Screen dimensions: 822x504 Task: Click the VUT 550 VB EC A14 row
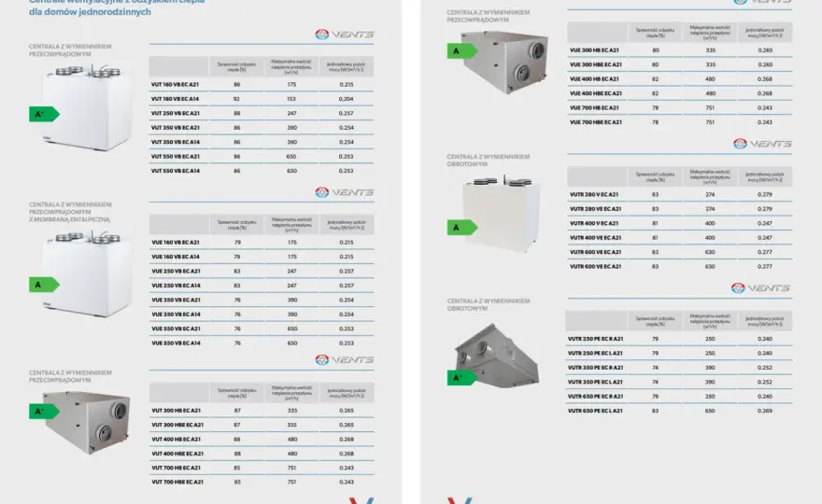[x=262, y=171]
